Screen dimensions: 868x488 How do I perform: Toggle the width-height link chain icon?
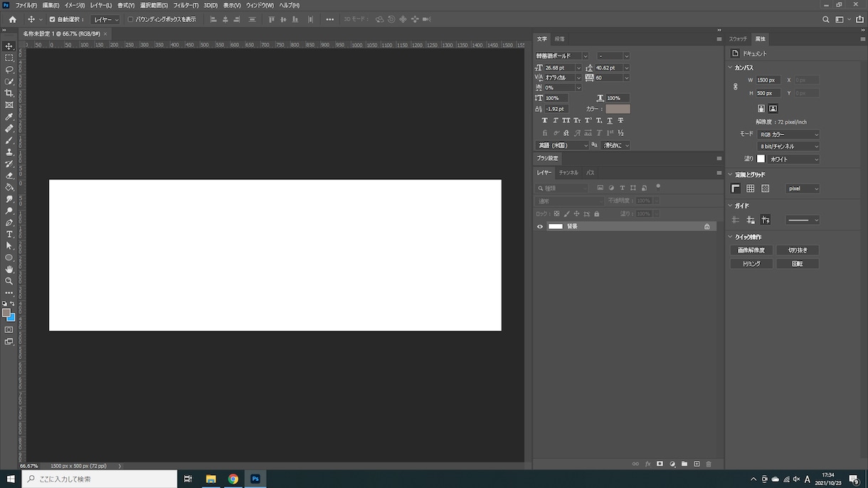(736, 87)
